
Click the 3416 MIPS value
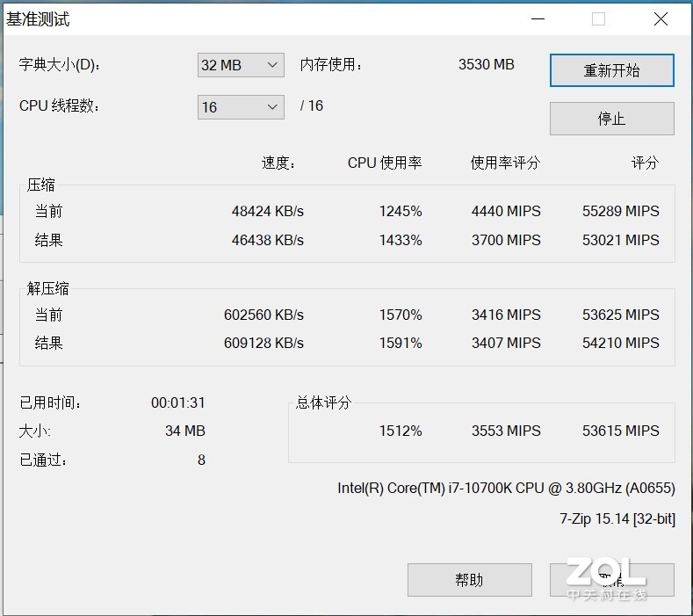tap(506, 315)
